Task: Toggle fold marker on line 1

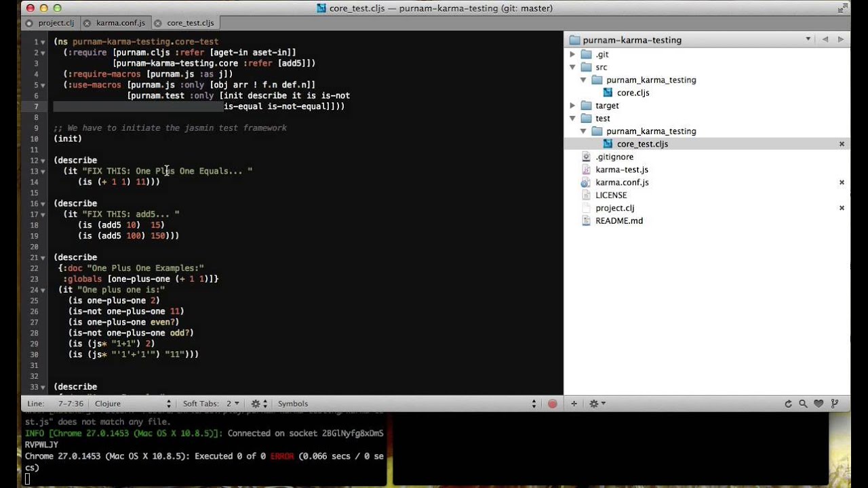Action: [43, 42]
